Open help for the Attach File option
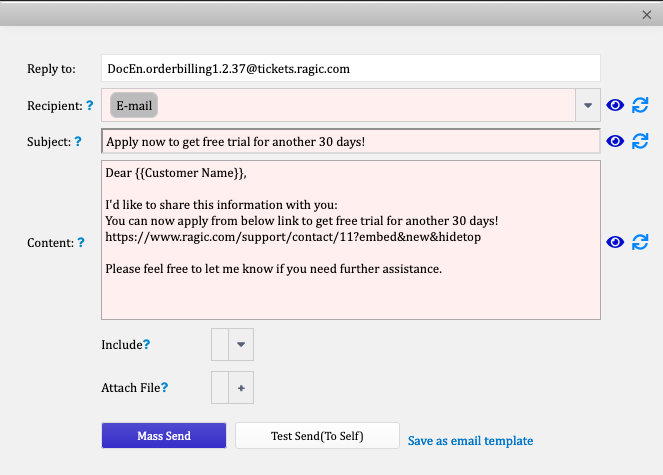Screen dimensions: 663x475 164,387
